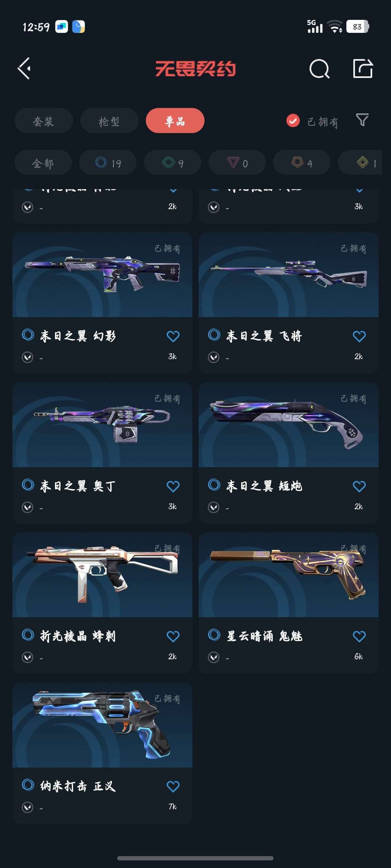The height and width of the screenshot is (868, 391).
Task: Tap heart icon on 末日之翼 短炮
Action: pyautogui.click(x=359, y=486)
